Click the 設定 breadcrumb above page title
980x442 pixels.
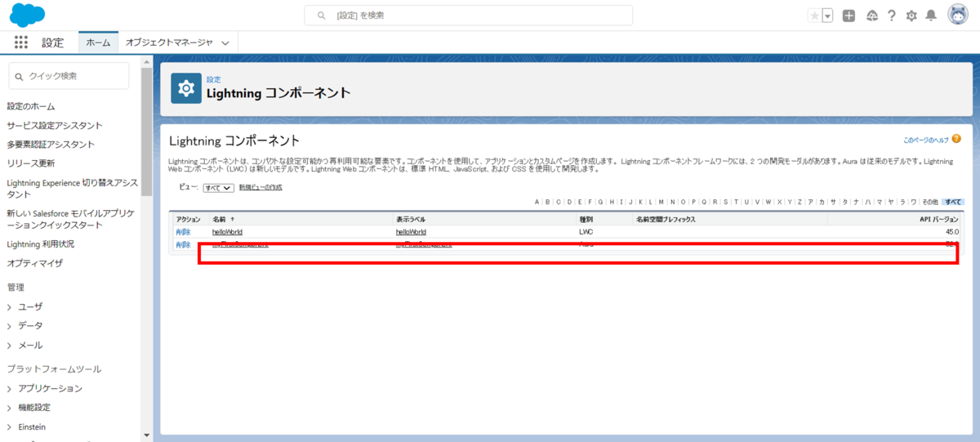coord(214,79)
